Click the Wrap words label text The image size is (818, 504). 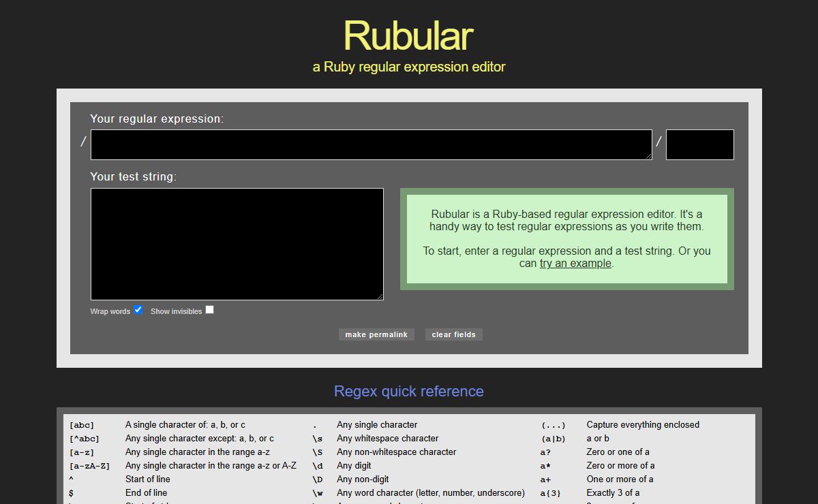point(110,311)
